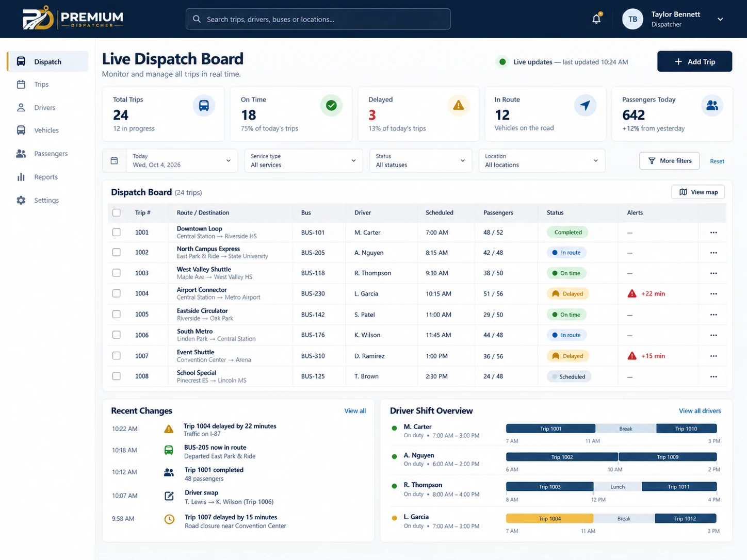Viewport: 747px width, 560px height.
Task: Click the Driver swap edit icon
Action: point(169,496)
